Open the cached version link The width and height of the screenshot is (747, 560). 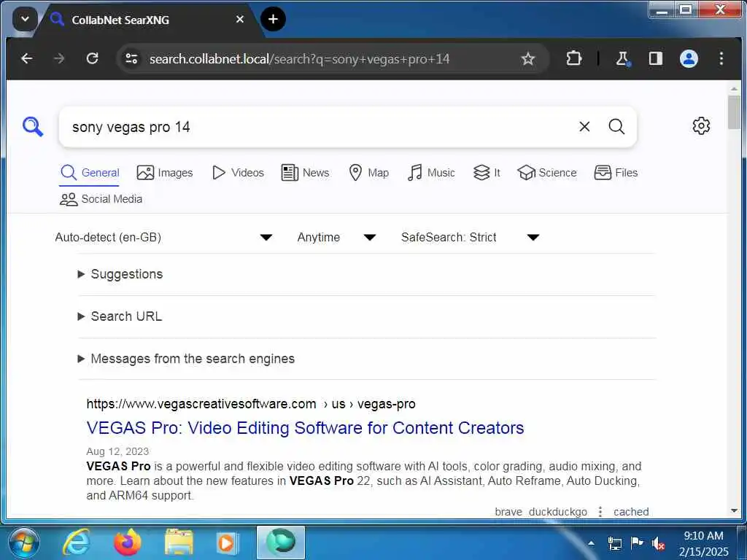pyautogui.click(x=631, y=512)
